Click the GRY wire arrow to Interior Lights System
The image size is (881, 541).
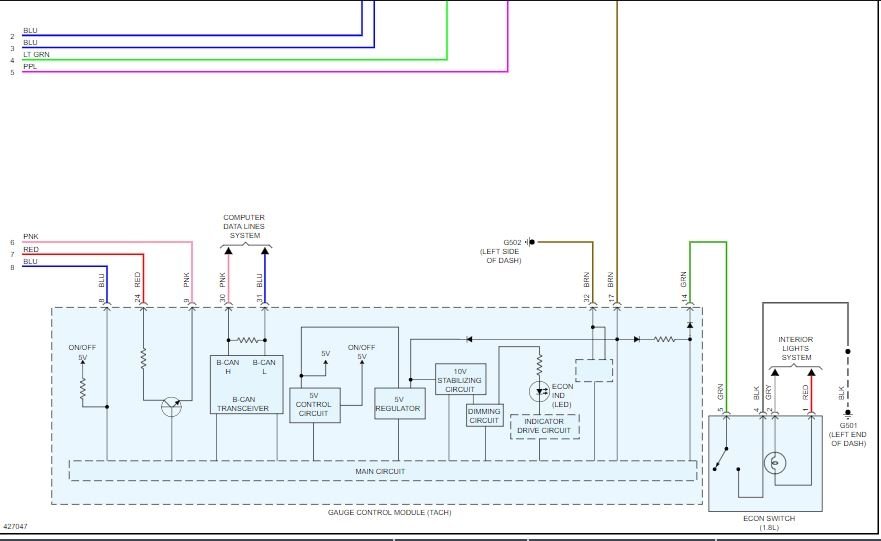(x=775, y=372)
